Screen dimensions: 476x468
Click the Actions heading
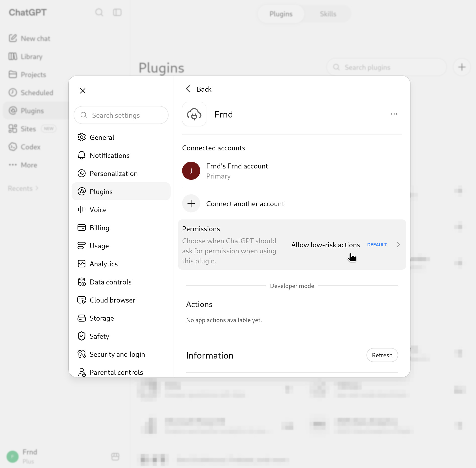(199, 304)
